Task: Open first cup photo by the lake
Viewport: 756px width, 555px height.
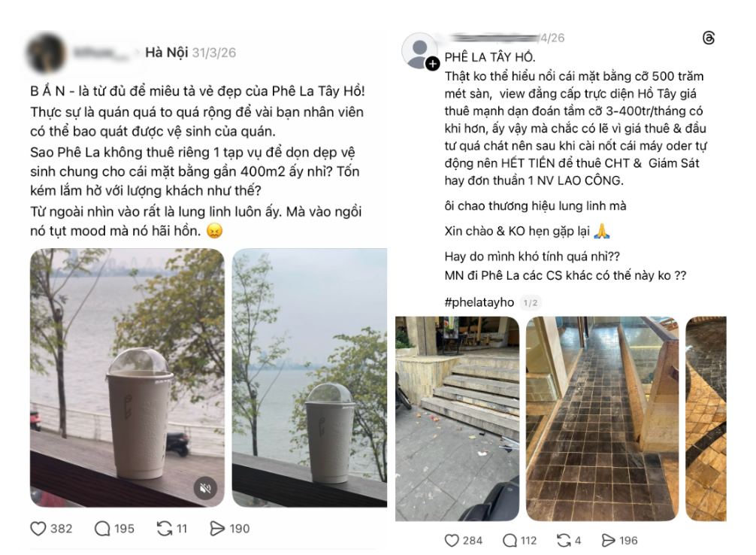Action: (x=127, y=378)
